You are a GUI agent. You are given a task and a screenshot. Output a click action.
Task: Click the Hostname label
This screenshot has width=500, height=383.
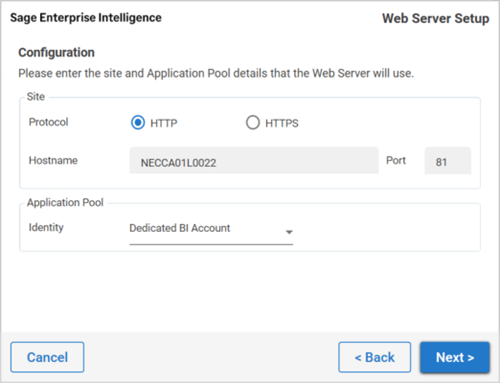pos(53,160)
